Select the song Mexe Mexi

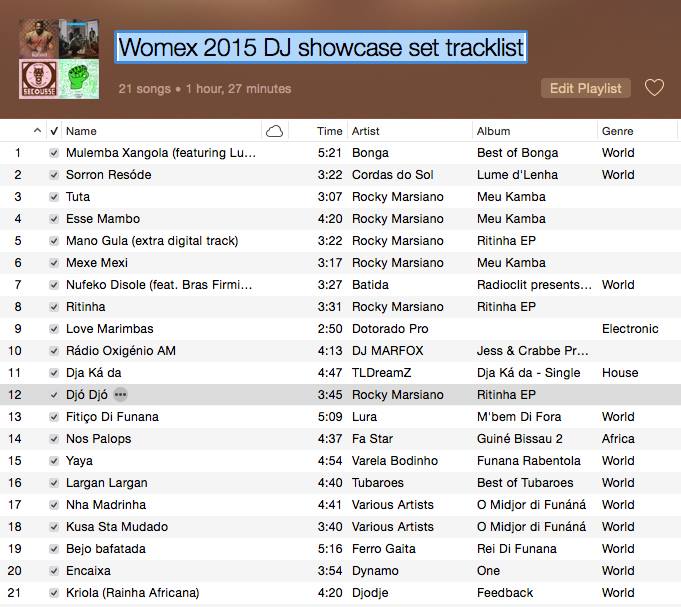click(x=97, y=263)
